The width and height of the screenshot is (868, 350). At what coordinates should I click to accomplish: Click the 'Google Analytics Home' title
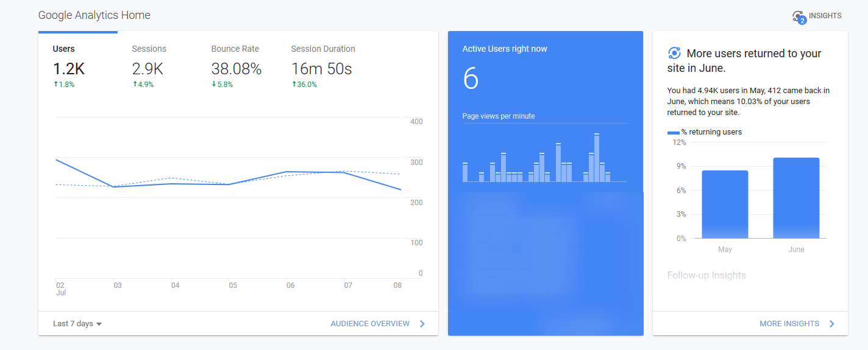(x=94, y=15)
